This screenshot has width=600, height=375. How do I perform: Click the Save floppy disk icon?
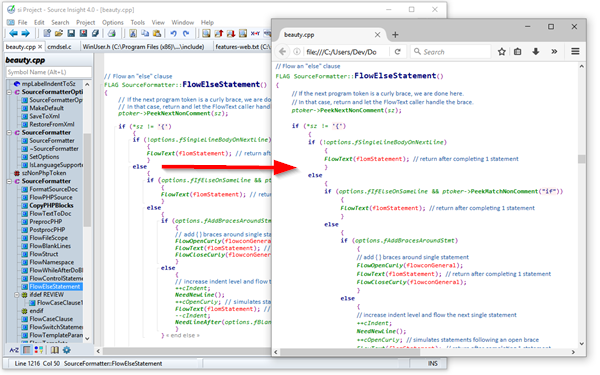(x=71, y=34)
